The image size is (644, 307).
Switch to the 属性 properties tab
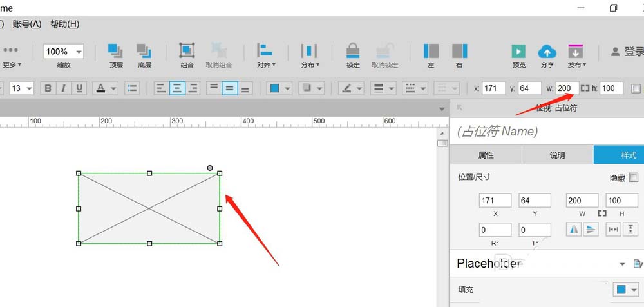coord(486,155)
